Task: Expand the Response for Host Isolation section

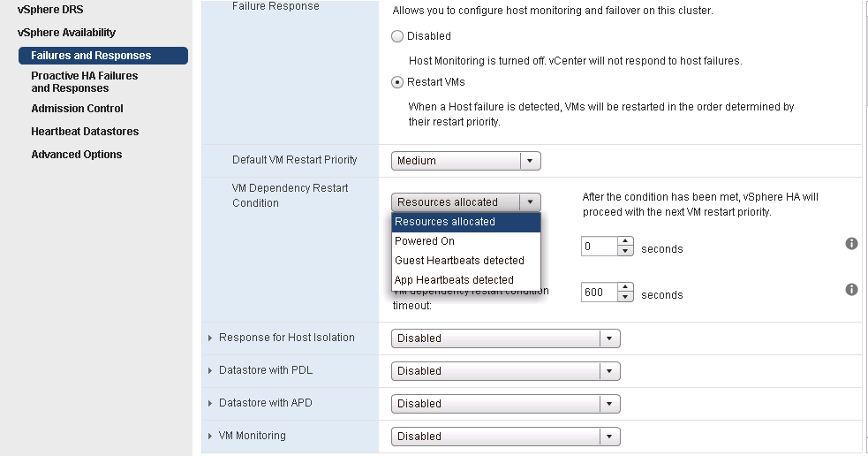Action: click(210, 338)
